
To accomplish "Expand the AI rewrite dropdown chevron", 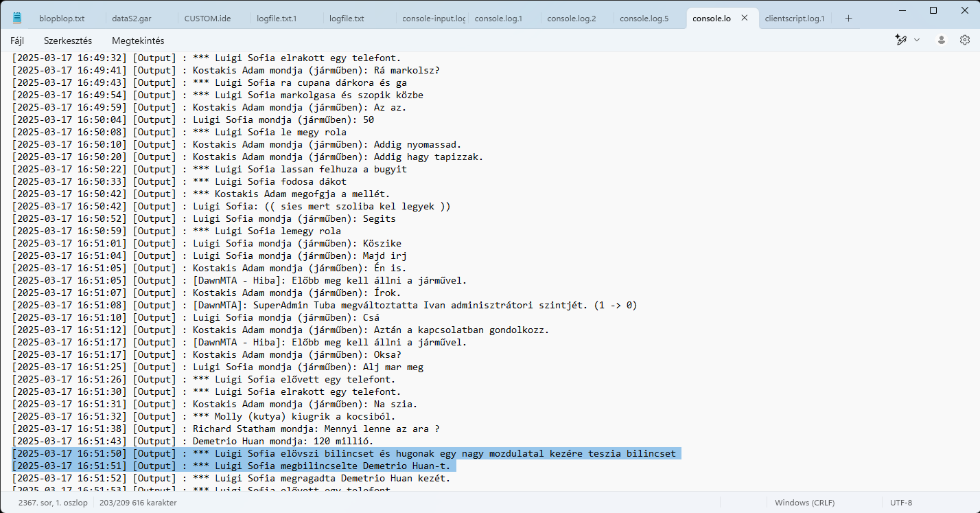I will click(917, 40).
